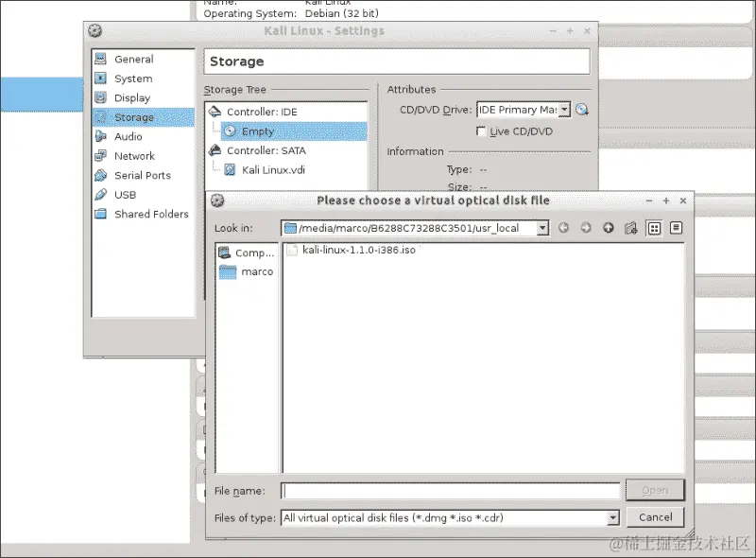Click the Kali Linux.vdi hard disk icon
The width and height of the screenshot is (756, 558).
pos(230,170)
